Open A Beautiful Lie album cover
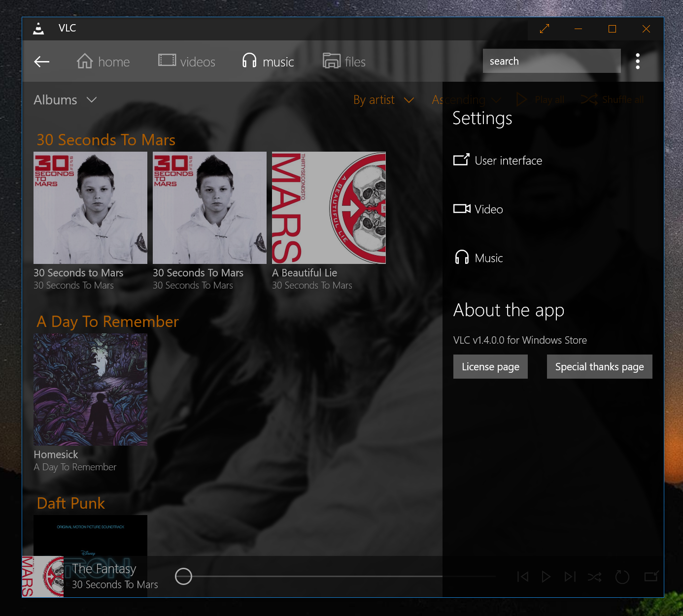683x616 pixels. pyautogui.click(x=329, y=208)
